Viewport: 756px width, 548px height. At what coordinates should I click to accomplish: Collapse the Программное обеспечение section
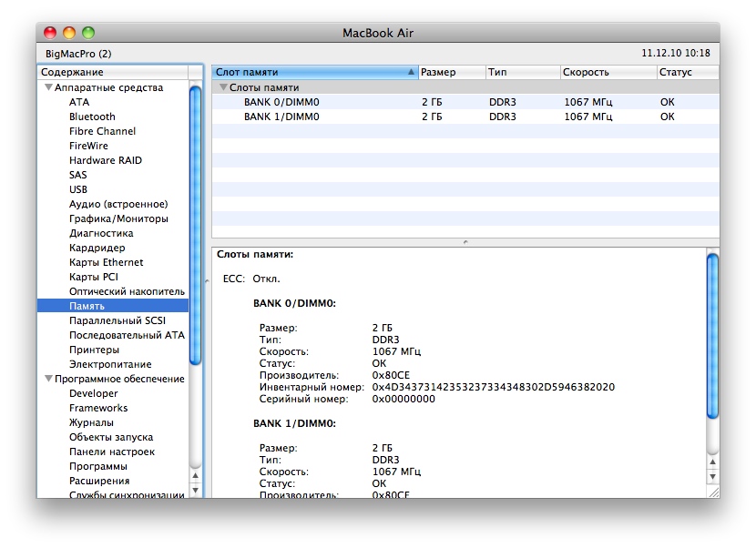tap(47, 380)
